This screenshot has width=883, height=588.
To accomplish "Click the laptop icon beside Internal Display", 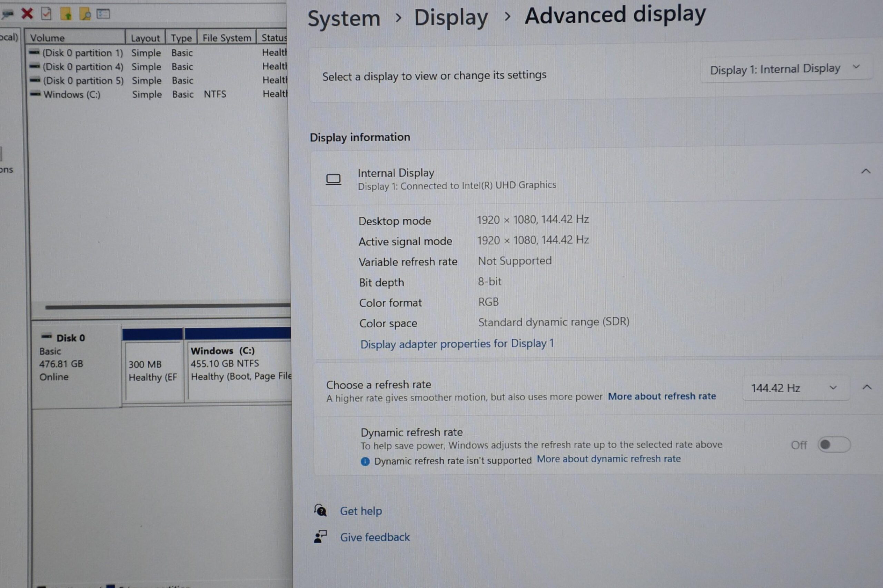I will (x=333, y=180).
